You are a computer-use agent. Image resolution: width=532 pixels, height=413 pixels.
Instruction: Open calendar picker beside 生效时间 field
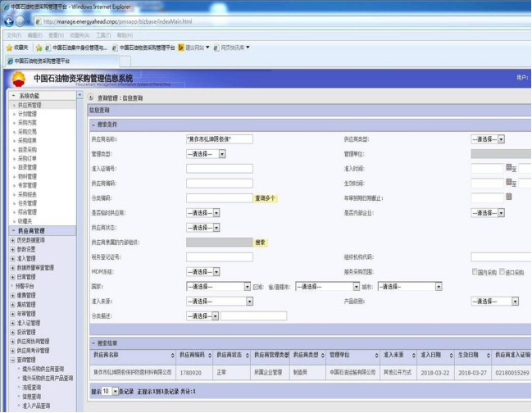pyautogui.click(x=509, y=182)
